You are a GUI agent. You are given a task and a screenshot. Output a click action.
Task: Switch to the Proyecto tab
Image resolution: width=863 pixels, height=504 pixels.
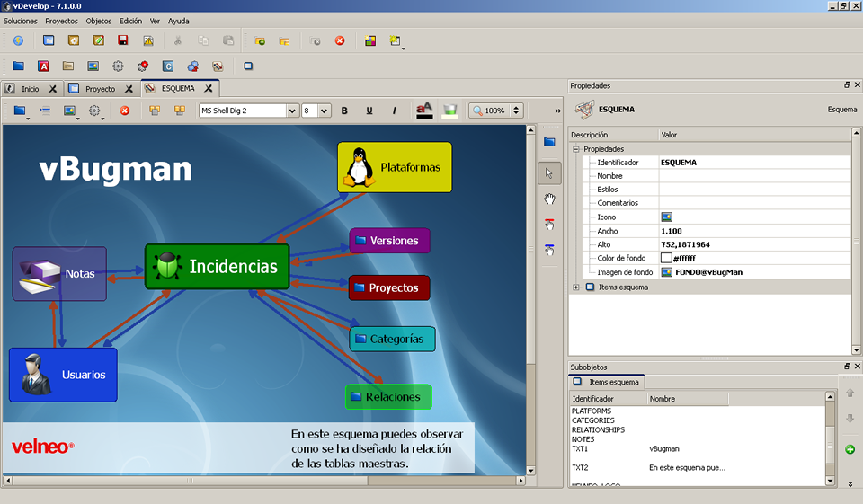click(x=100, y=89)
